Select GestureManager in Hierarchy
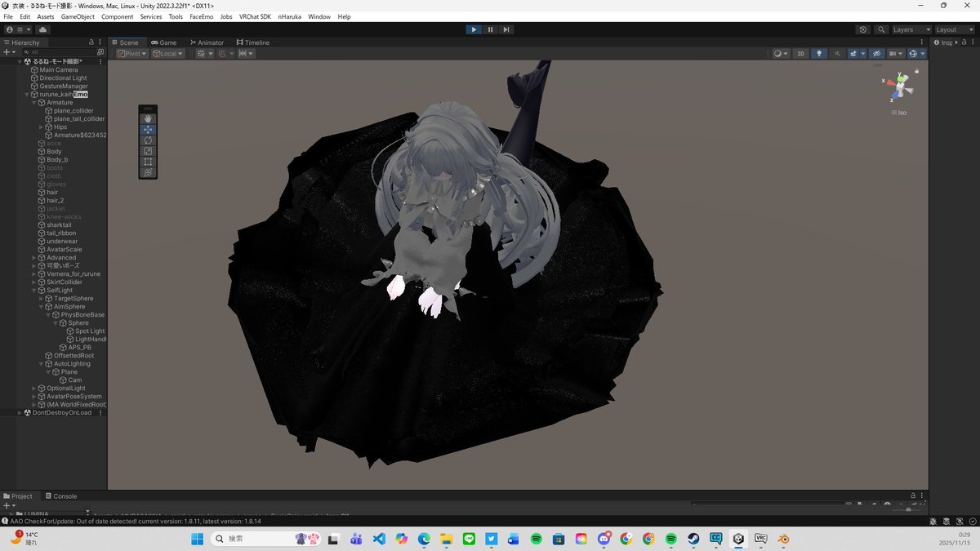 click(64, 86)
